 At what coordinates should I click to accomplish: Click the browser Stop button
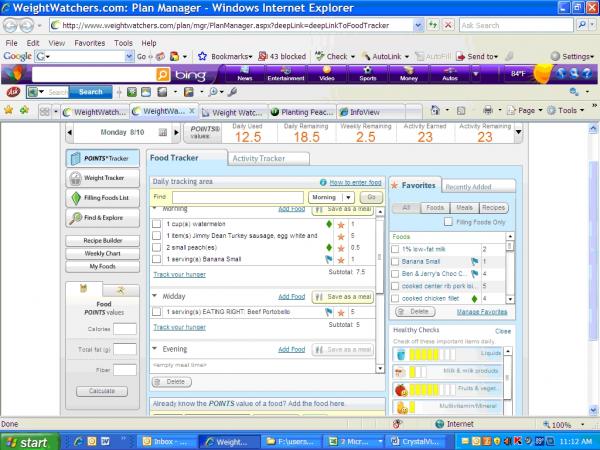(x=448, y=25)
